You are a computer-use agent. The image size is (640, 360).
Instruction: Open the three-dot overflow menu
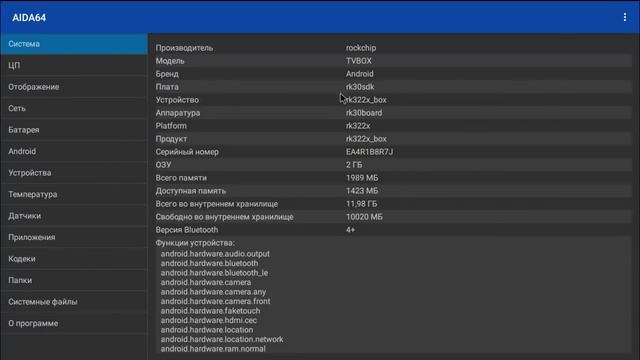624,17
